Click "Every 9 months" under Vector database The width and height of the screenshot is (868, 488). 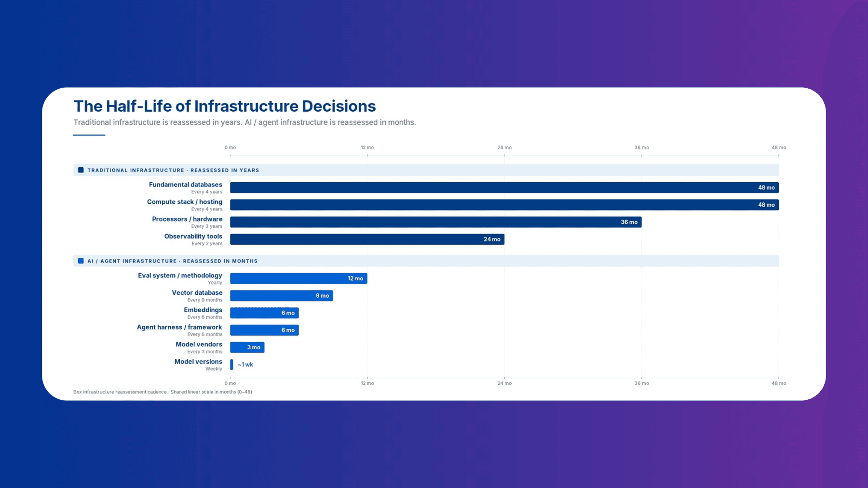click(205, 300)
